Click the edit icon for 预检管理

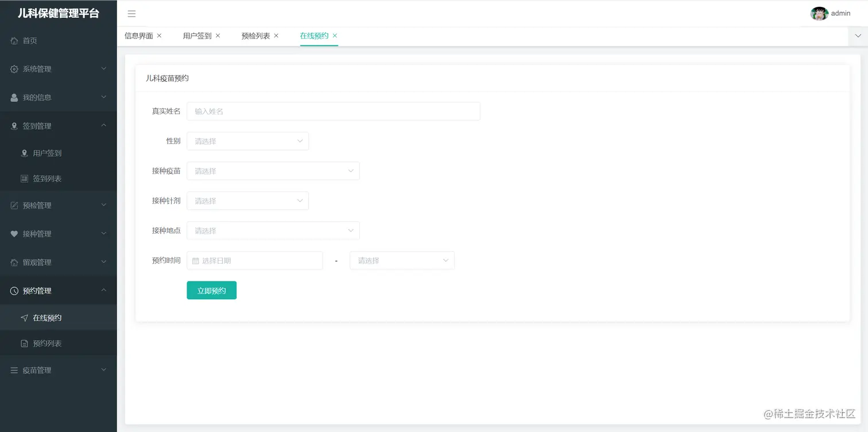[x=14, y=205]
